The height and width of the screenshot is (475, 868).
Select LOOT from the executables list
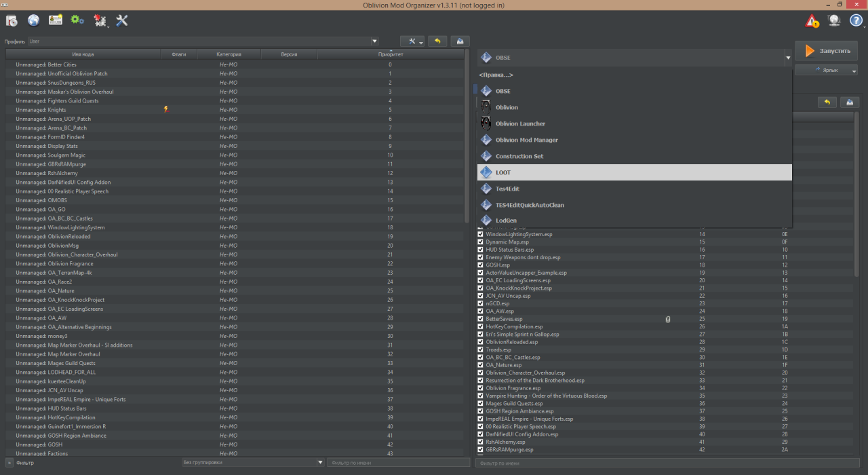pyautogui.click(x=634, y=172)
